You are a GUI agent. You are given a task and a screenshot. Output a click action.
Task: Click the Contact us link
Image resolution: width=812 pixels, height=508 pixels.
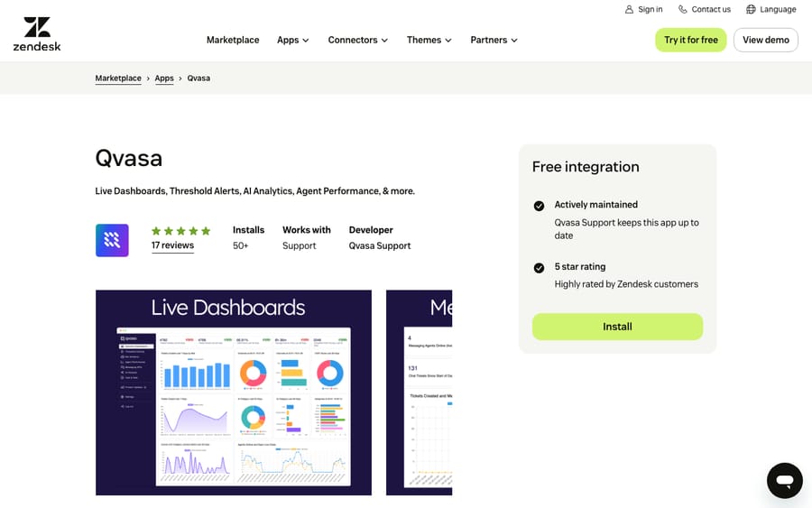pos(705,9)
